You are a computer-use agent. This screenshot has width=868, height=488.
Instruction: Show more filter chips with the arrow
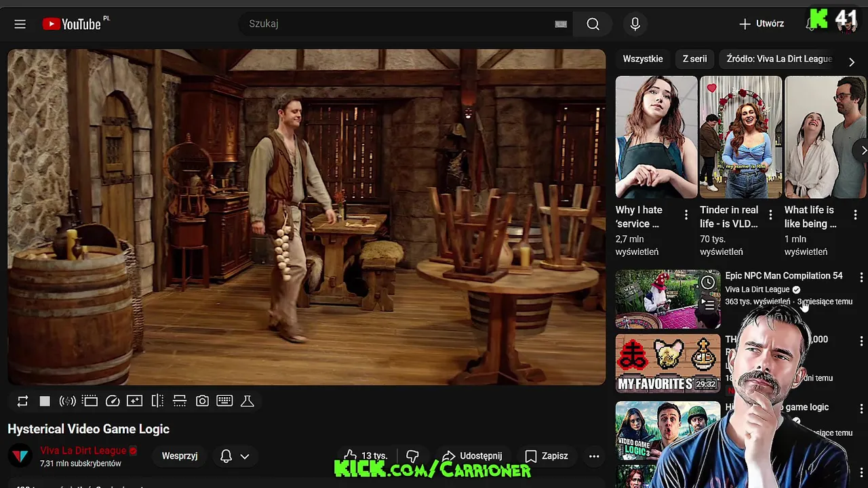pyautogui.click(x=852, y=62)
